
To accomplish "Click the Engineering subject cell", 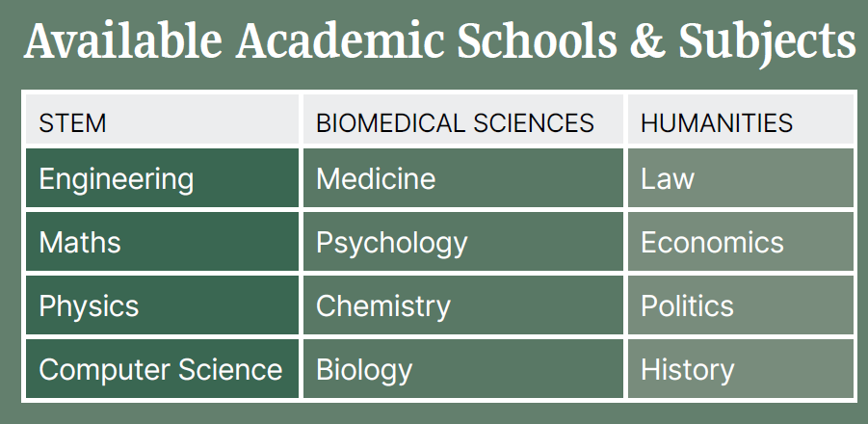I will tap(162, 177).
